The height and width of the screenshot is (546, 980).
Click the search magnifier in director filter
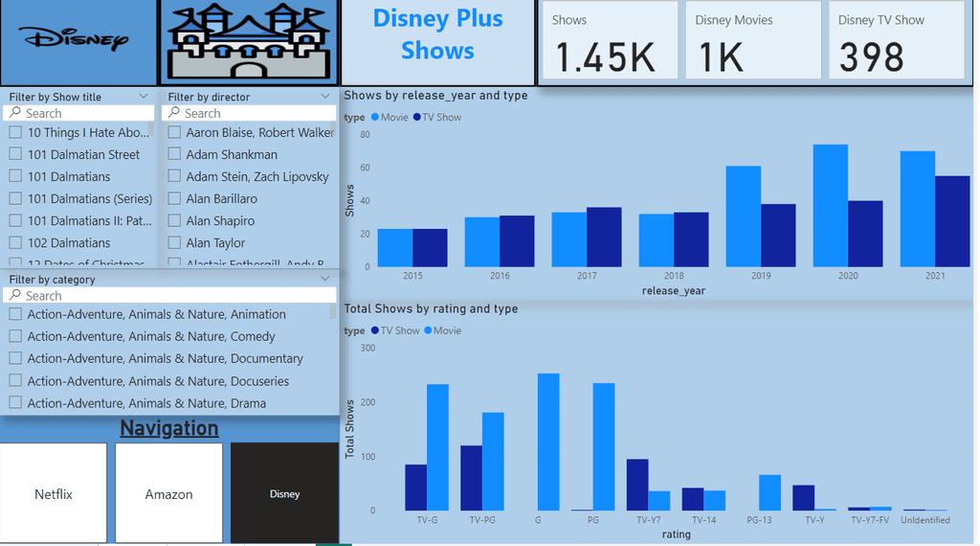point(174,113)
